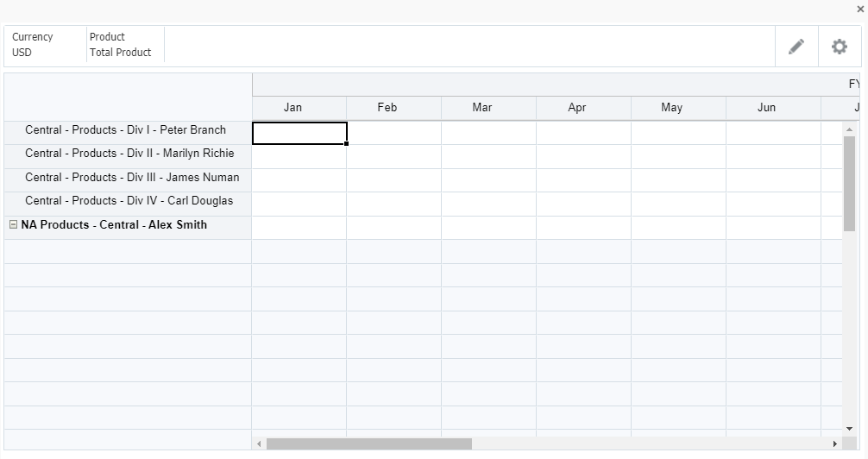Image resolution: width=868 pixels, height=459 pixels.
Task: Select the Product Total Product dimension
Action: 125,44
